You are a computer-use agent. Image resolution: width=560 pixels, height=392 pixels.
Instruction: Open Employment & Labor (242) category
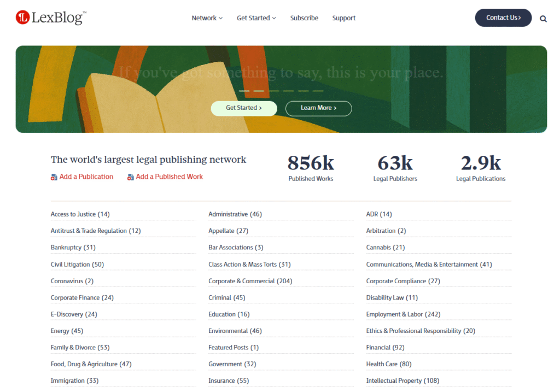click(x=403, y=314)
